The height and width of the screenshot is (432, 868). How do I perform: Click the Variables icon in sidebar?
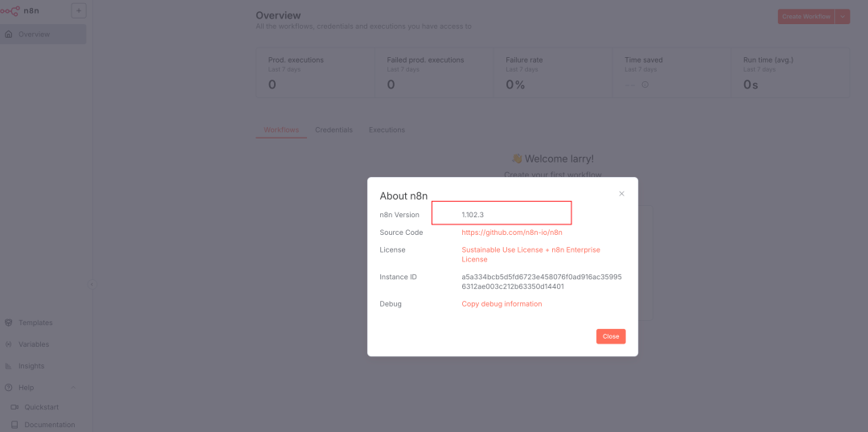click(x=9, y=344)
